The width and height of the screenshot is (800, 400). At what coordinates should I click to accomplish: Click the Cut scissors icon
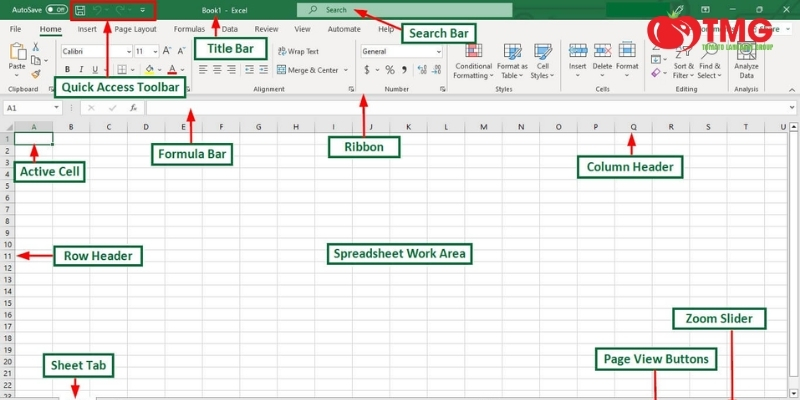click(x=36, y=47)
